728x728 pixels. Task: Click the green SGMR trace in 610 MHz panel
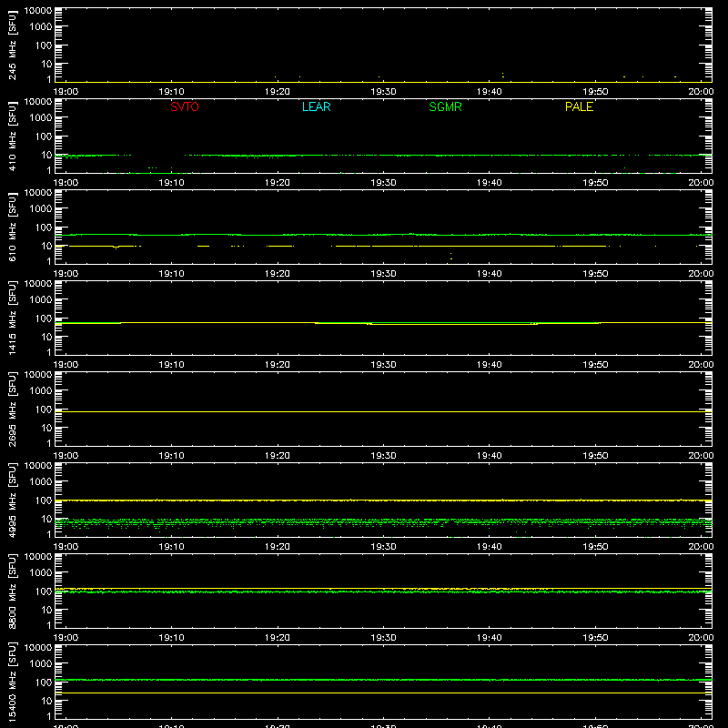click(x=383, y=235)
